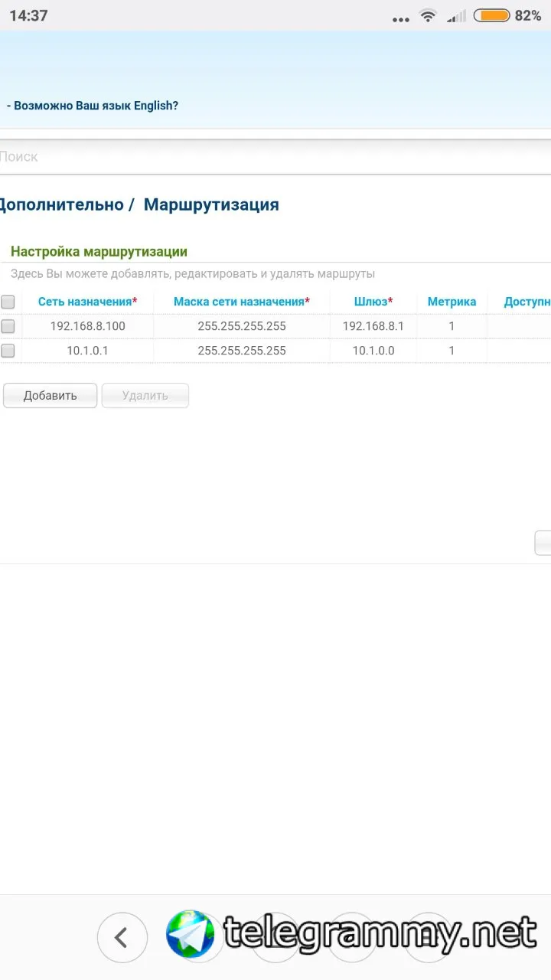Tap the Wi-Fi status icon
This screenshot has height=980, width=551.
pyautogui.click(x=428, y=15)
